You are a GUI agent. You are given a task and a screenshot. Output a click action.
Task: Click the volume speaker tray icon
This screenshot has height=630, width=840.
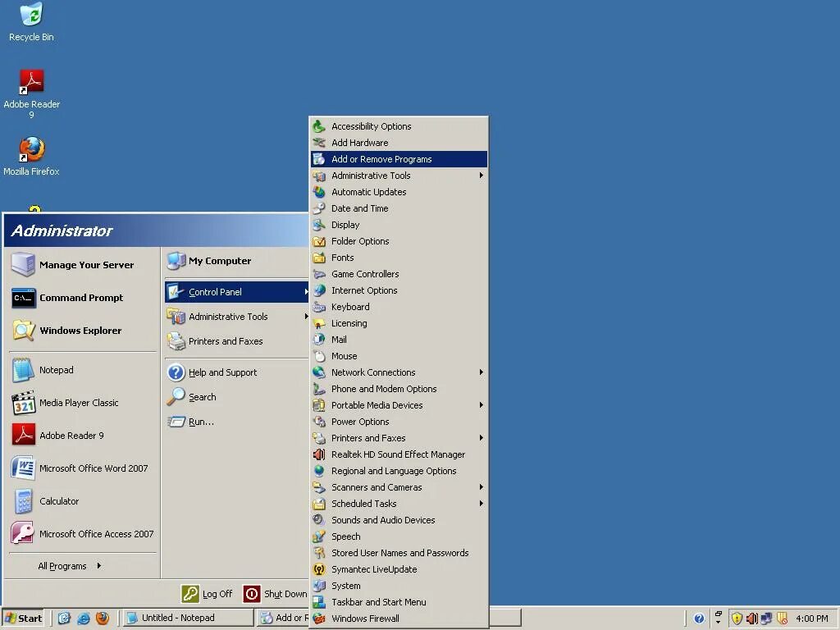(752, 619)
